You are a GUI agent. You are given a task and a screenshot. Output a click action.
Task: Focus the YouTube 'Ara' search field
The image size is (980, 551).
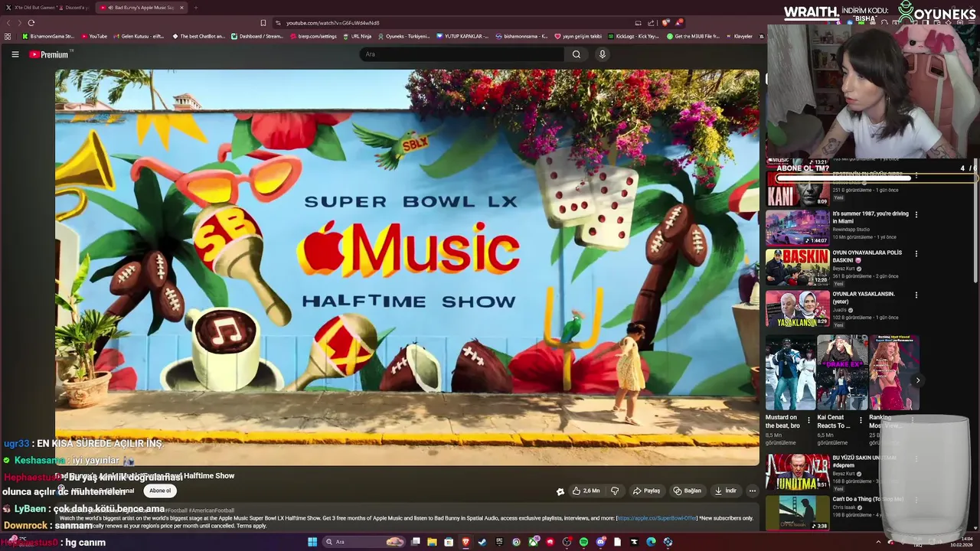[462, 54]
